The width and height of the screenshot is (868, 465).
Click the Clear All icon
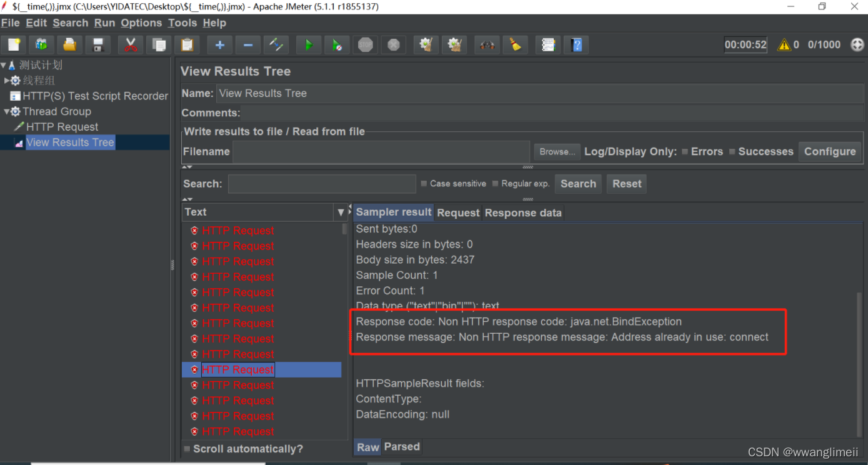[x=455, y=44]
